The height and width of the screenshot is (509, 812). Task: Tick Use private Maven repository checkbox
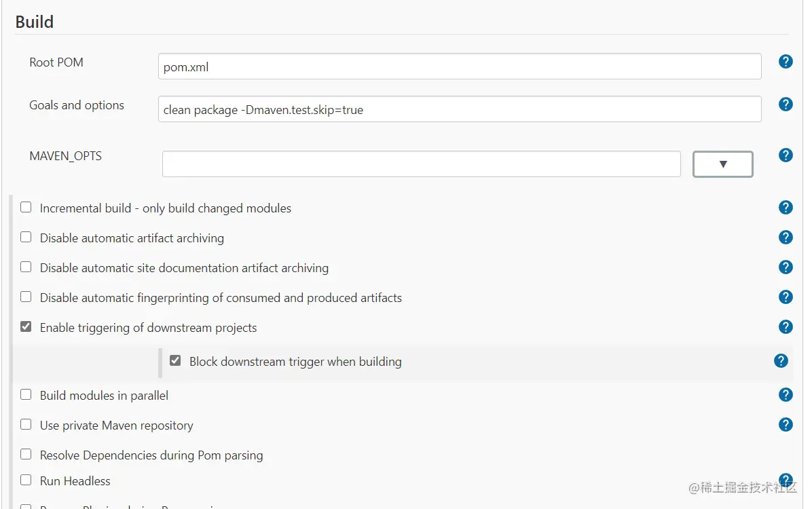pyautogui.click(x=26, y=425)
